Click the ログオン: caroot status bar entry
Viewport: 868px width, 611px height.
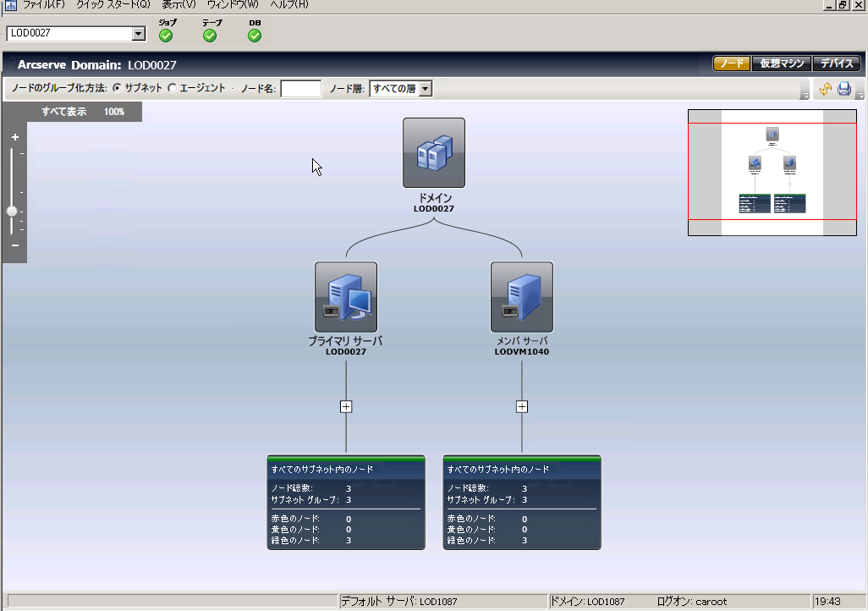tap(692, 602)
